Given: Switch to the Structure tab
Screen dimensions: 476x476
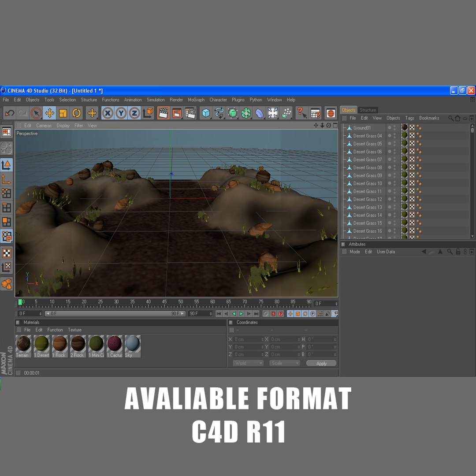Looking at the screenshot, I should coord(368,110).
